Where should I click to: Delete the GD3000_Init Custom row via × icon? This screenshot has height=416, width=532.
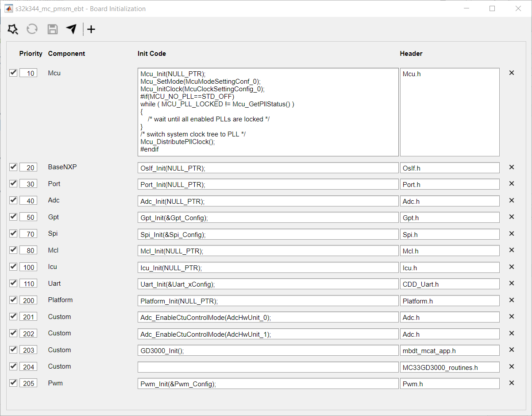[511, 350]
